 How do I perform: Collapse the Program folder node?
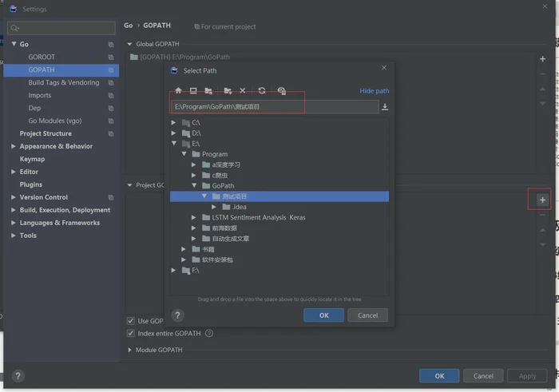[x=184, y=154]
